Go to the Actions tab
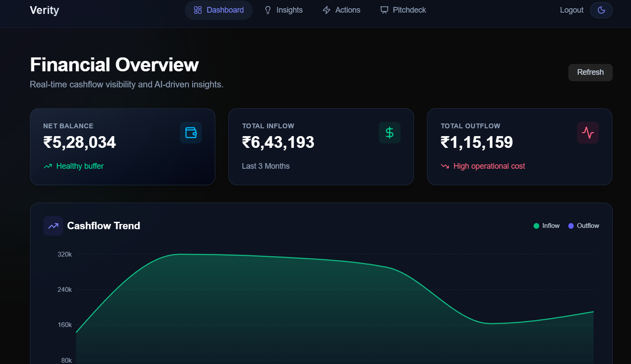631x364 pixels. coord(347,10)
